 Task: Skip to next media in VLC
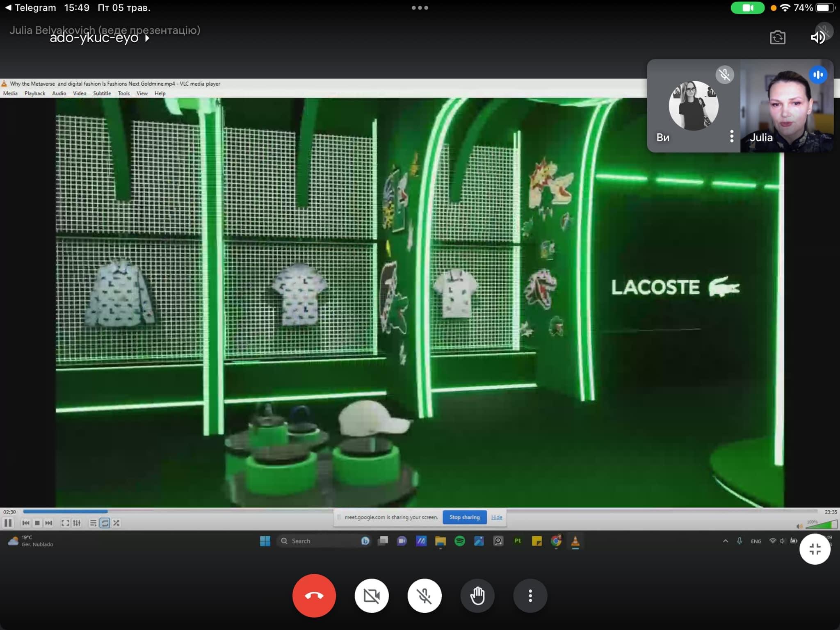[49, 523]
